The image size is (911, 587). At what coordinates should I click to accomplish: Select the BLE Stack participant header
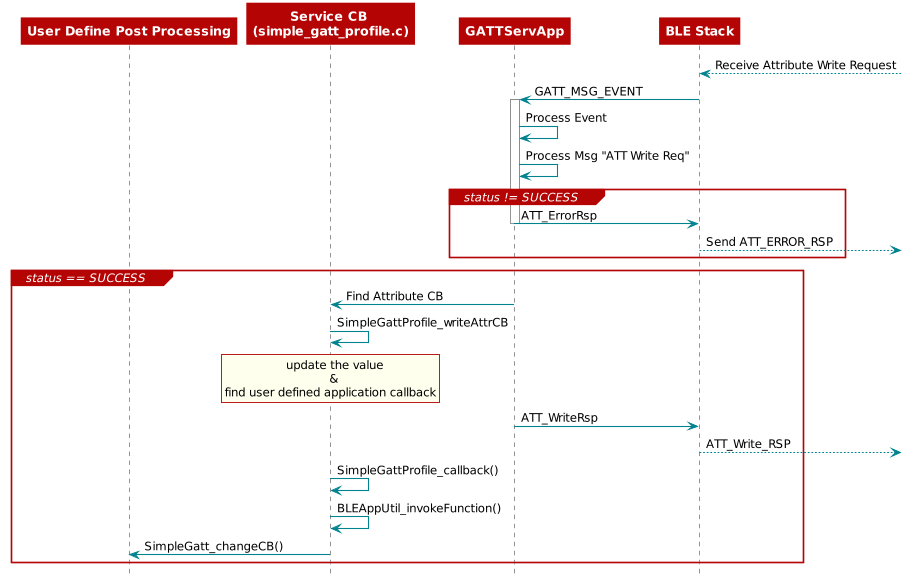coord(699,31)
